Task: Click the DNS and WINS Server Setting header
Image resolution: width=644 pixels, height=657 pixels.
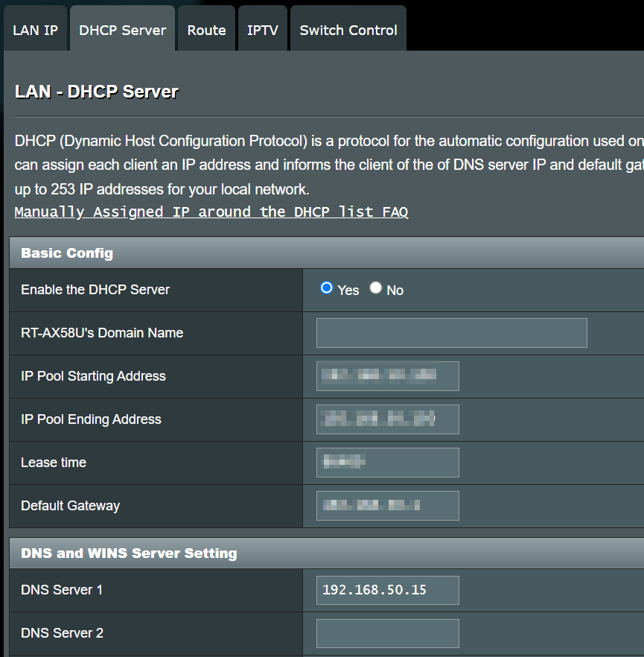Action: tap(129, 553)
